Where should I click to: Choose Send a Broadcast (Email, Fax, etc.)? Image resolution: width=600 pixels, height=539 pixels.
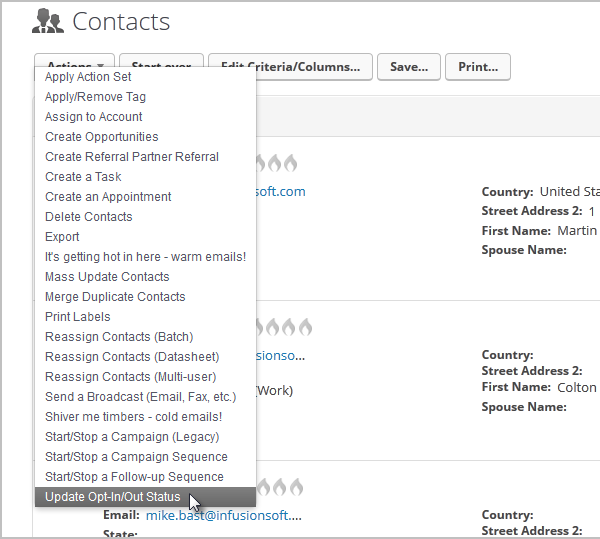pyautogui.click(x=145, y=397)
